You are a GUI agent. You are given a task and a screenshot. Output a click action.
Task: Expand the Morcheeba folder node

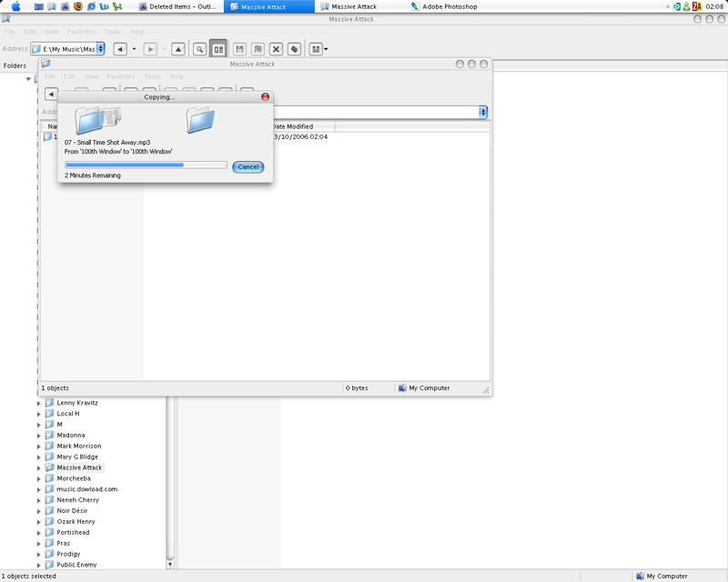pyautogui.click(x=39, y=479)
